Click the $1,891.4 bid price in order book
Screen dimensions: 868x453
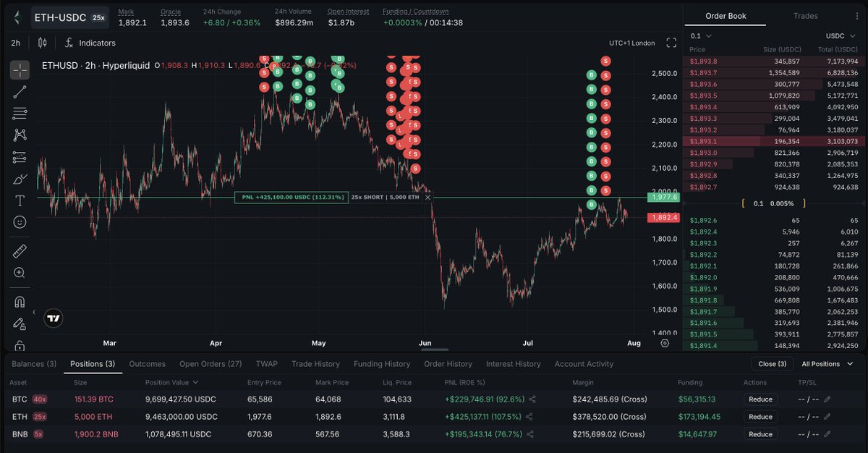pos(704,345)
